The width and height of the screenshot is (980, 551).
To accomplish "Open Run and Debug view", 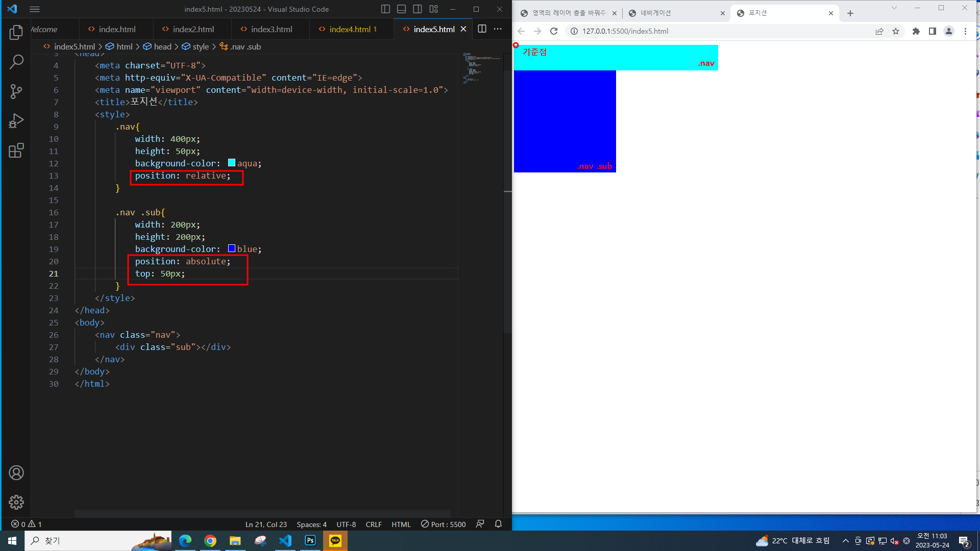I will [x=16, y=121].
